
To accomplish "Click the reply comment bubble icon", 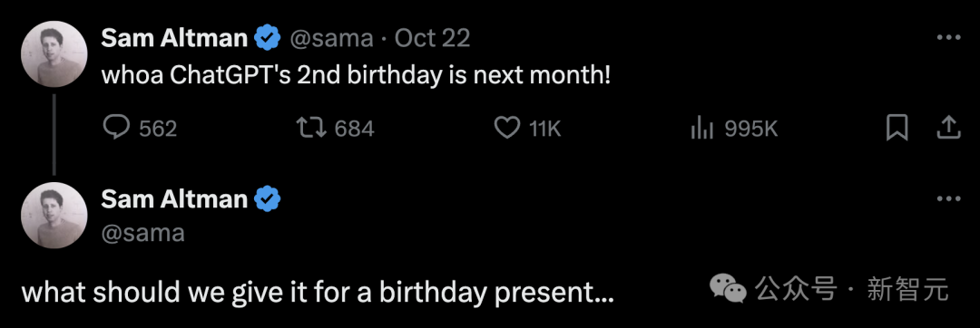I will tap(115, 129).
